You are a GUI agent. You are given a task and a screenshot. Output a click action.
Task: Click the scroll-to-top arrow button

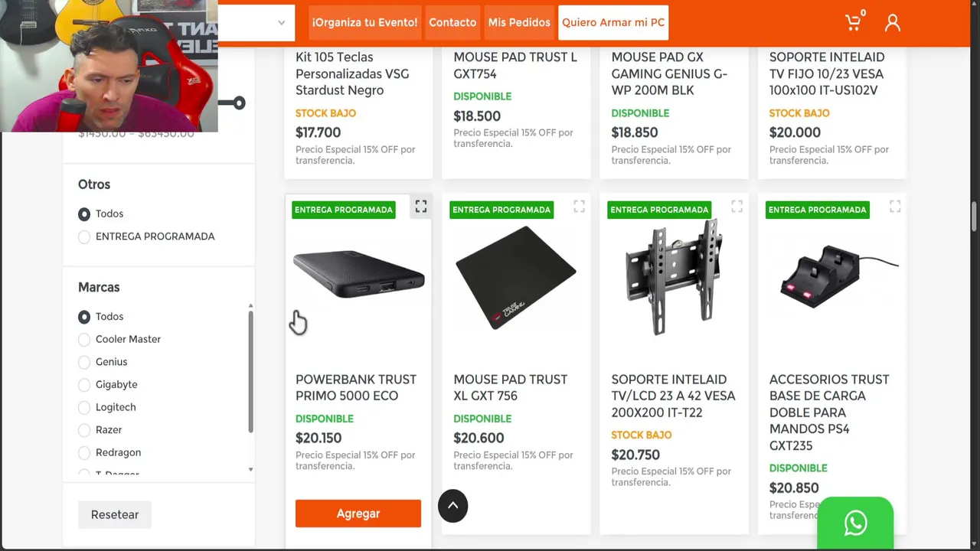pyautogui.click(x=452, y=506)
